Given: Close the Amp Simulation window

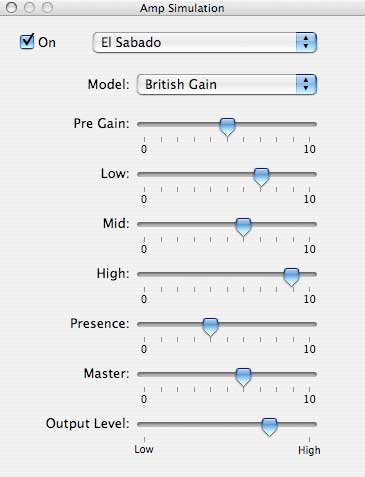Looking at the screenshot, I should [12, 7].
